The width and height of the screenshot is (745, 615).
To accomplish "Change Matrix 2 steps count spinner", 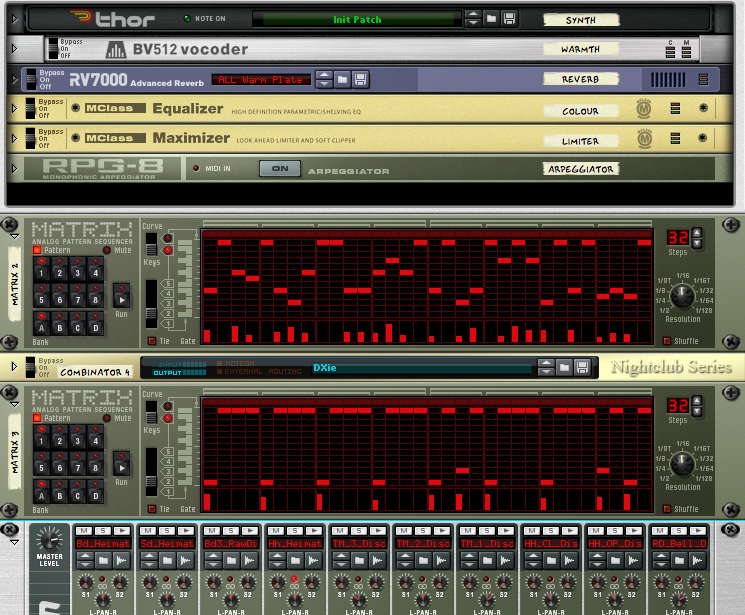I will 697,238.
